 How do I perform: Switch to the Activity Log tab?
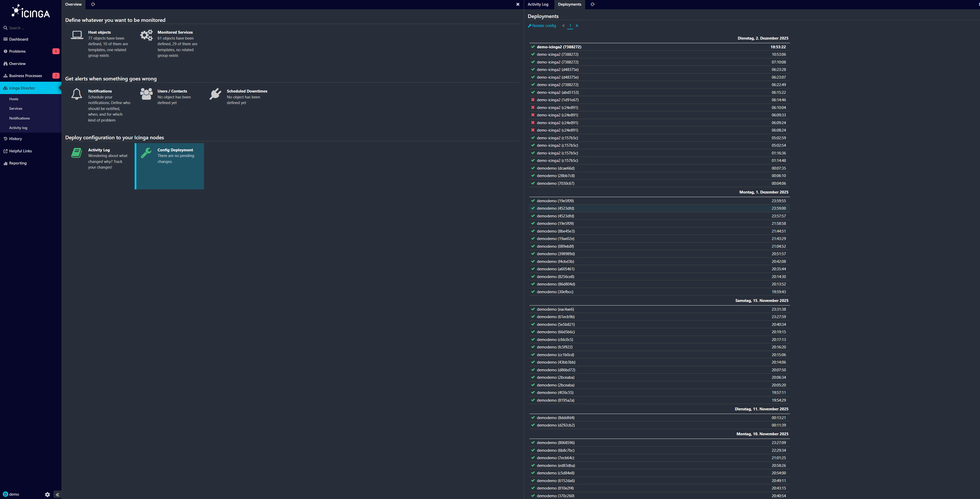[x=538, y=5]
